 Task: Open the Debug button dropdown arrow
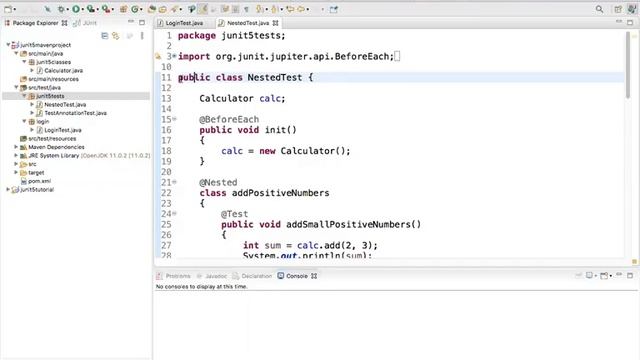[68, 9]
